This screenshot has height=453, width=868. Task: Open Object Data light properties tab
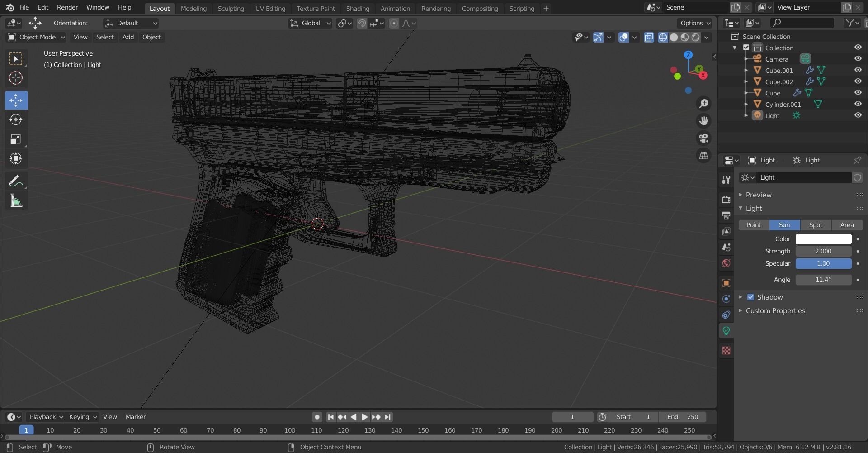pyautogui.click(x=726, y=330)
